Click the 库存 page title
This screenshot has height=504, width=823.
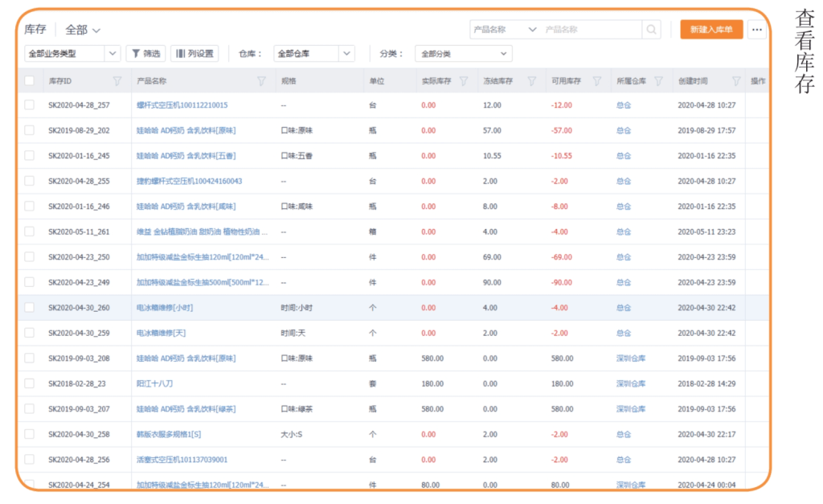35,30
